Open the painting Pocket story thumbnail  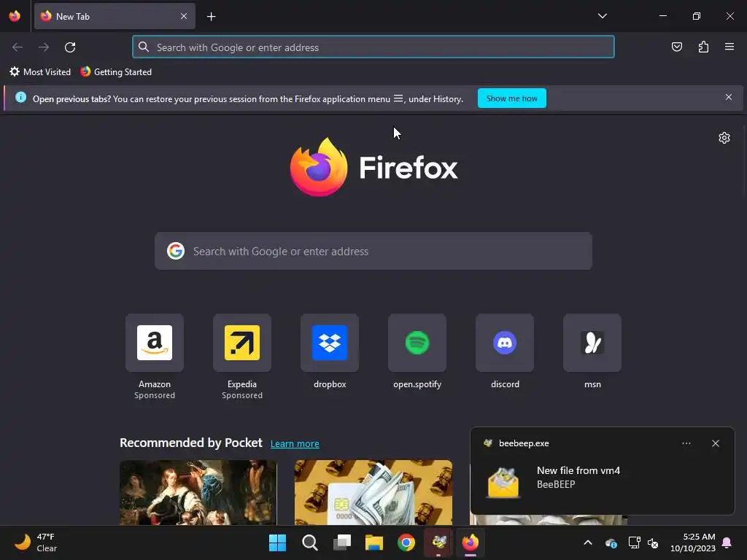198,492
